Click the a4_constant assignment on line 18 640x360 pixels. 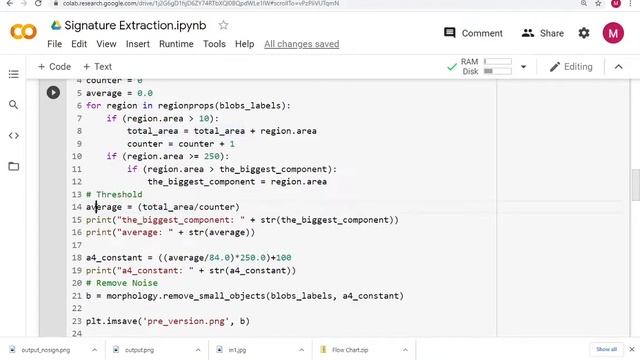click(189, 258)
